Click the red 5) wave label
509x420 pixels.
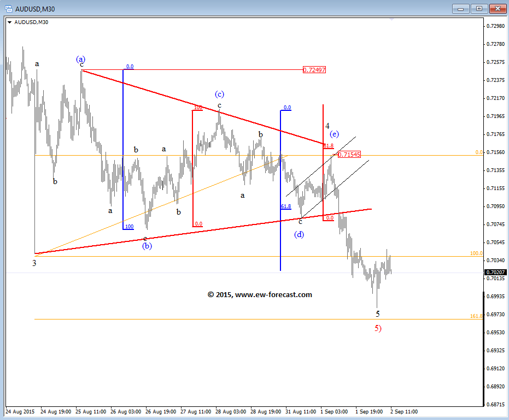point(378,328)
